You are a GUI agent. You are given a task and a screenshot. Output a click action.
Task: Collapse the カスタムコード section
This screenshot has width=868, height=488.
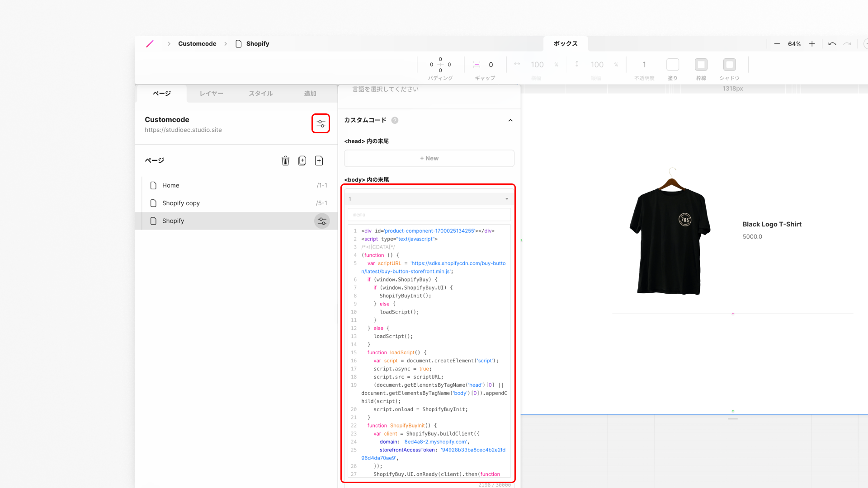510,120
